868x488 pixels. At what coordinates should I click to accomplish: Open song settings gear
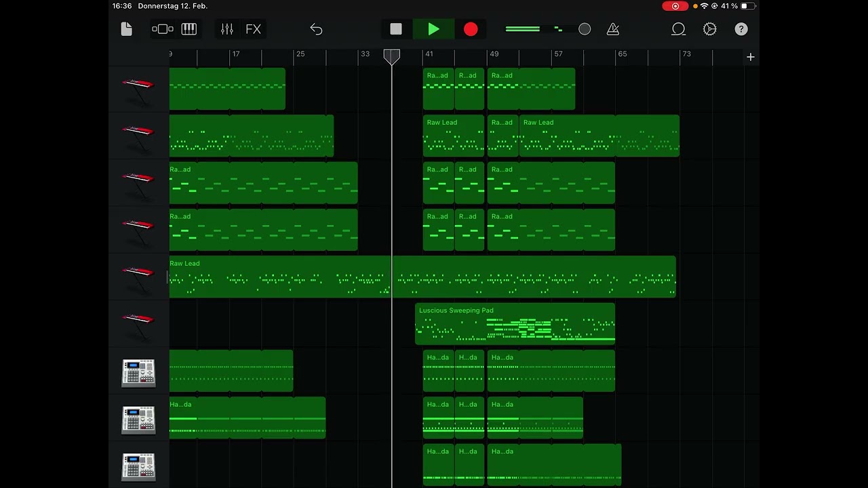tap(710, 29)
